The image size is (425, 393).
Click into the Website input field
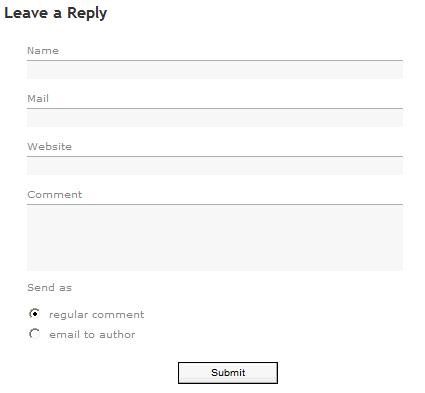point(215,166)
